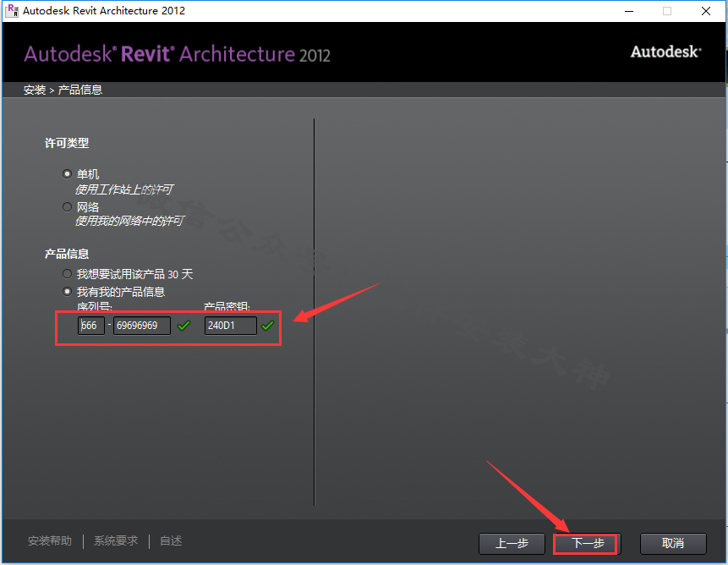This screenshot has height=565, width=728.
Task: Click the serial number field containing 69696969
Action: point(141,326)
